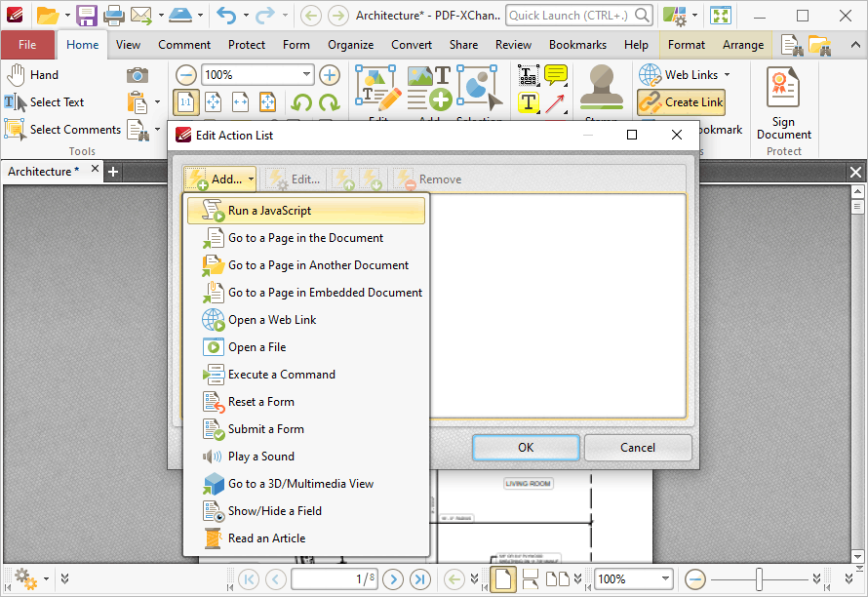Expand the Web Links dropdown arrow
The height and width of the screenshot is (597, 868).
727,75
